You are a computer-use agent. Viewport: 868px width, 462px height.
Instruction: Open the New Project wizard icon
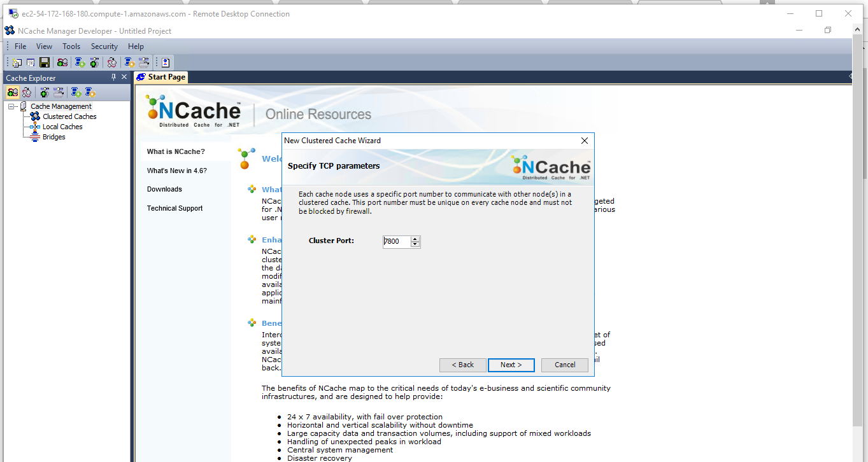pyautogui.click(x=16, y=62)
